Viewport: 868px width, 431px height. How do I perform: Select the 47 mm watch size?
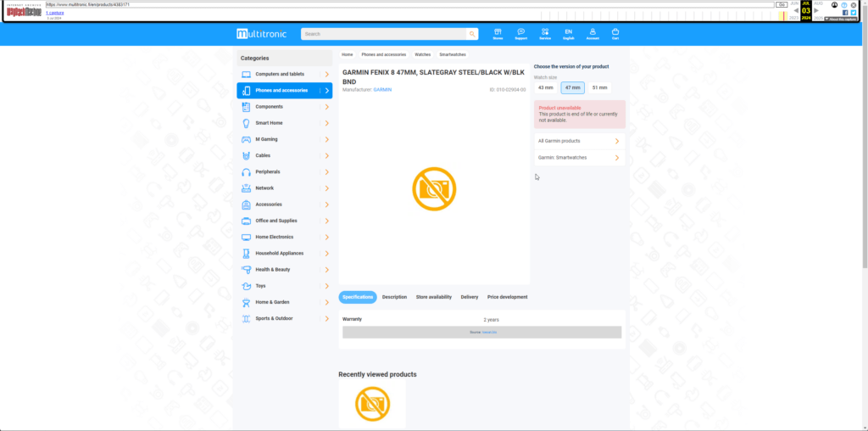click(x=573, y=87)
